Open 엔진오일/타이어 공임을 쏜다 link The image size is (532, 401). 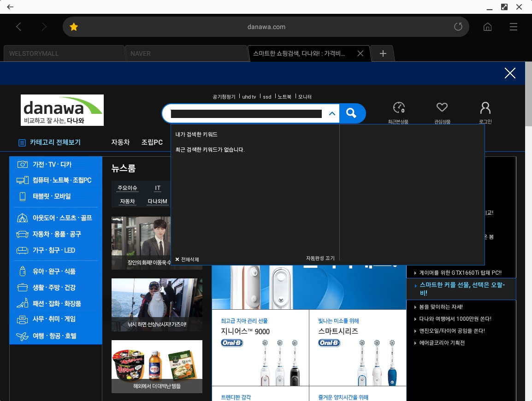[452, 331]
